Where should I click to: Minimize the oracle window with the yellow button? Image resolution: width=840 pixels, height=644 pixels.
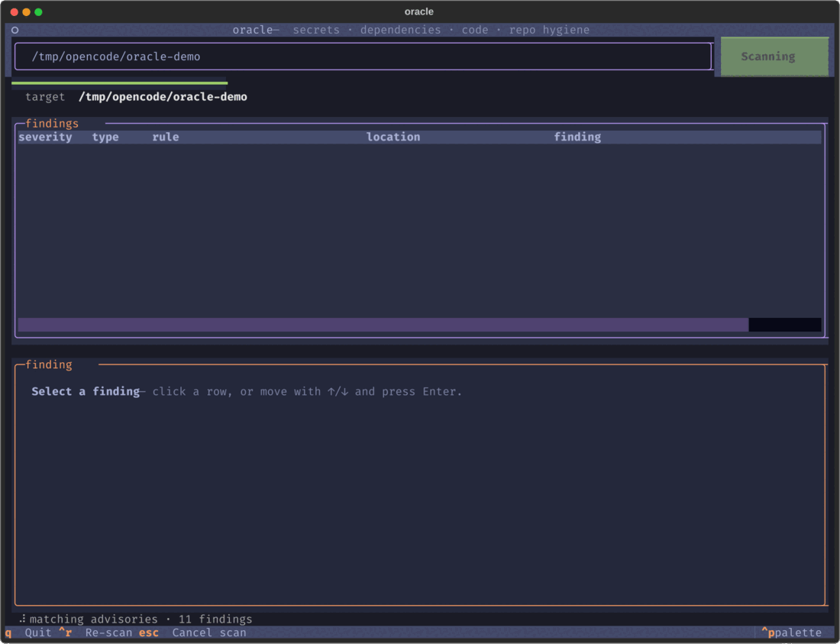click(26, 11)
